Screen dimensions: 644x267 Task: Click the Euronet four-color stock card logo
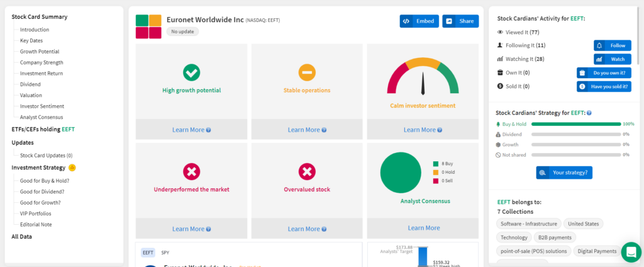point(148,26)
